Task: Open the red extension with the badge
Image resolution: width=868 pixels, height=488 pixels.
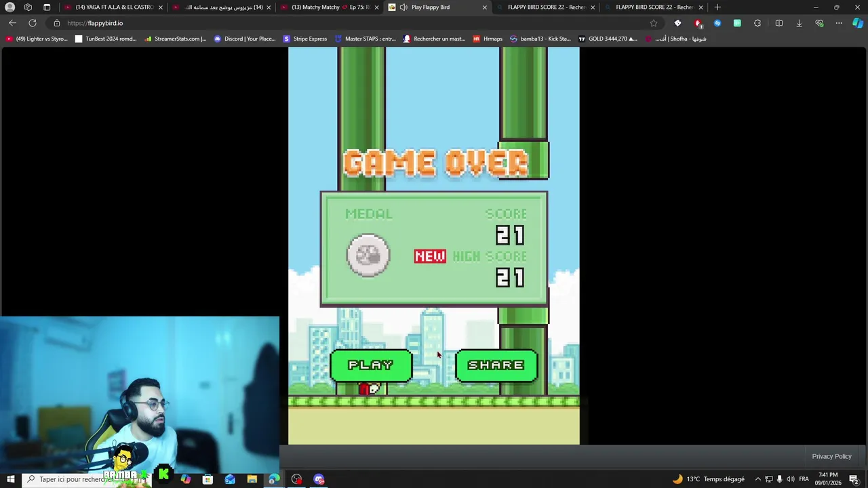Action: click(x=698, y=23)
